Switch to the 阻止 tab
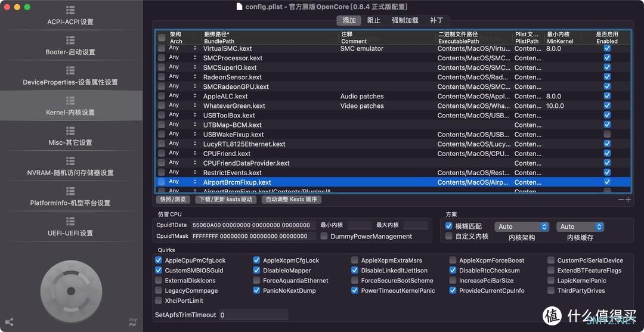This screenshot has height=332, width=644. coord(373,20)
